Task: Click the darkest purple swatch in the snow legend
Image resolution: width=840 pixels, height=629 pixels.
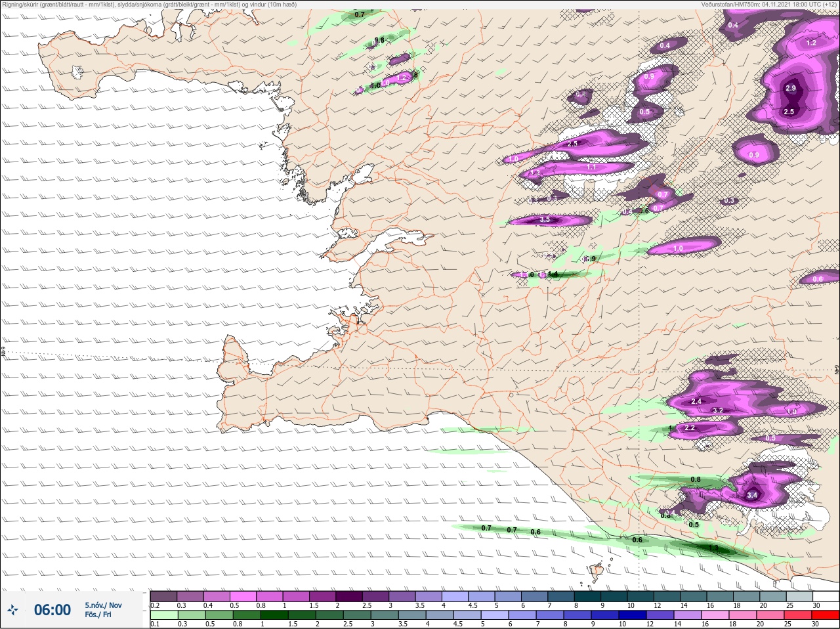Action: coord(348,596)
